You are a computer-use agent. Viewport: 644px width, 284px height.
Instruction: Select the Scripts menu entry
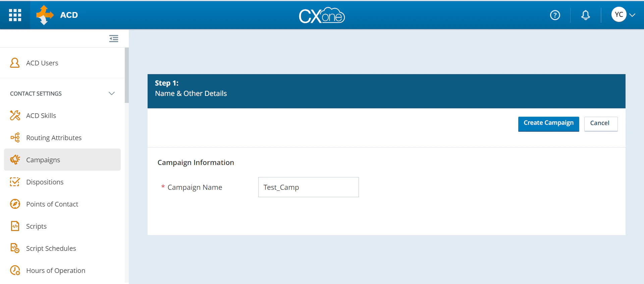pos(62,226)
